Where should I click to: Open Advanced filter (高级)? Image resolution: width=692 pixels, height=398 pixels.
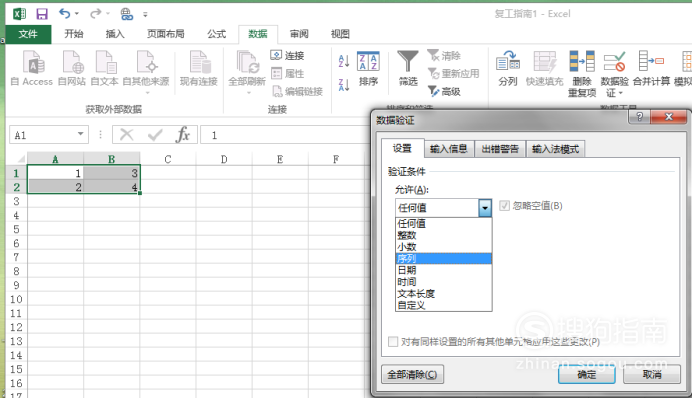coord(444,91)
